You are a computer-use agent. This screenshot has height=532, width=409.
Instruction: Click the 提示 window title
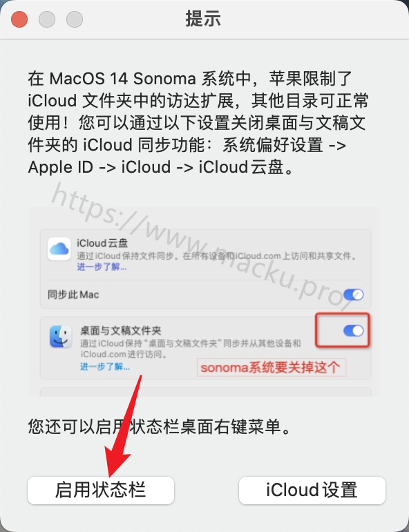[203, 19]
